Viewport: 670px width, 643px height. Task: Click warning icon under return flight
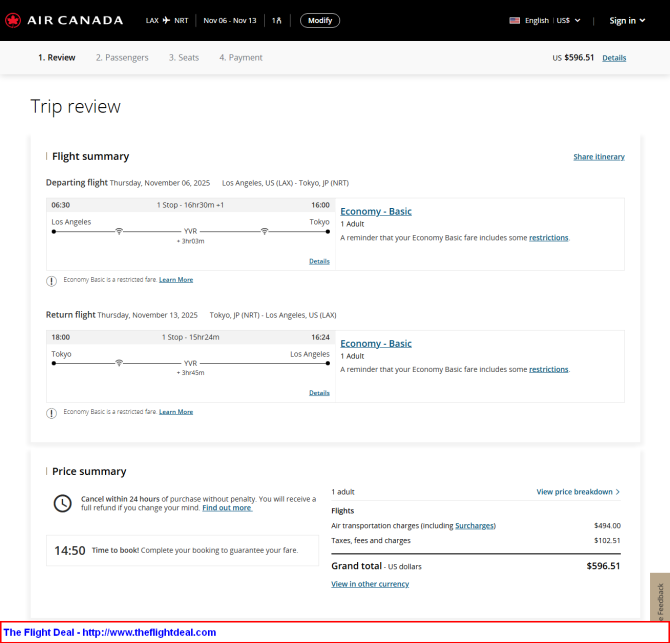point(51,413)
